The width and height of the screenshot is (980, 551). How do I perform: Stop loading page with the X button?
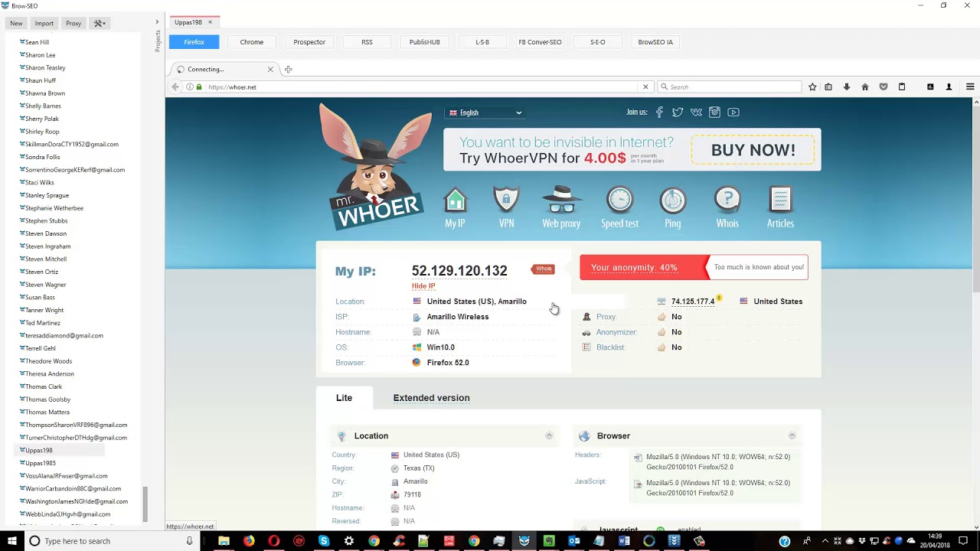click(x=645, y=87)
